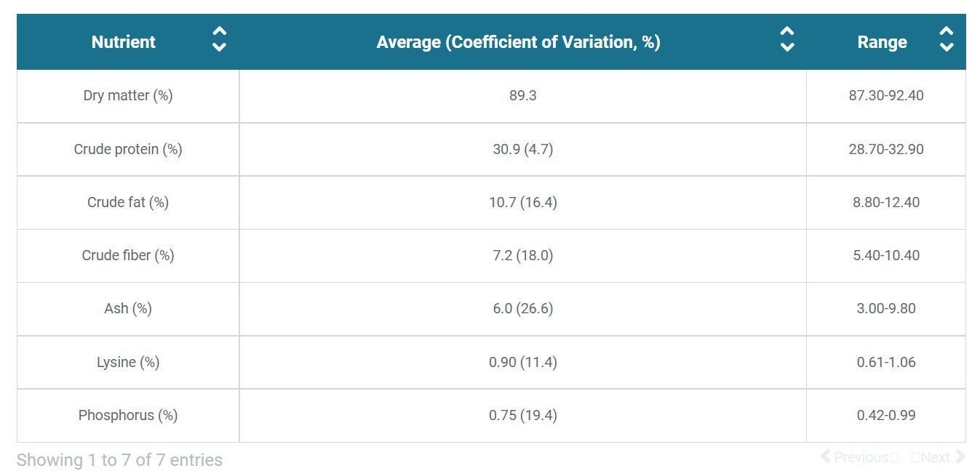
Task: Sort by Average (Coefficient of Variation, %) header
Action: pos(518,42)
